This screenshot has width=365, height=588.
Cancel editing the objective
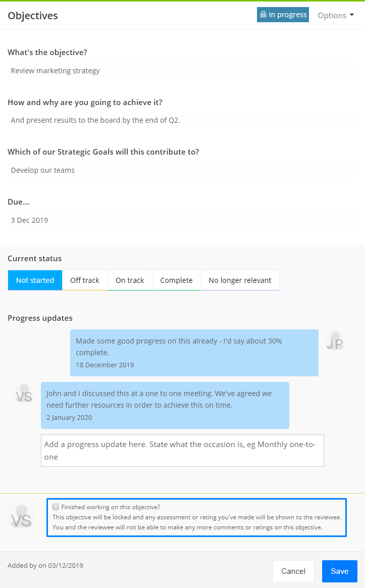pyautogui.click(x=293, y=571)
